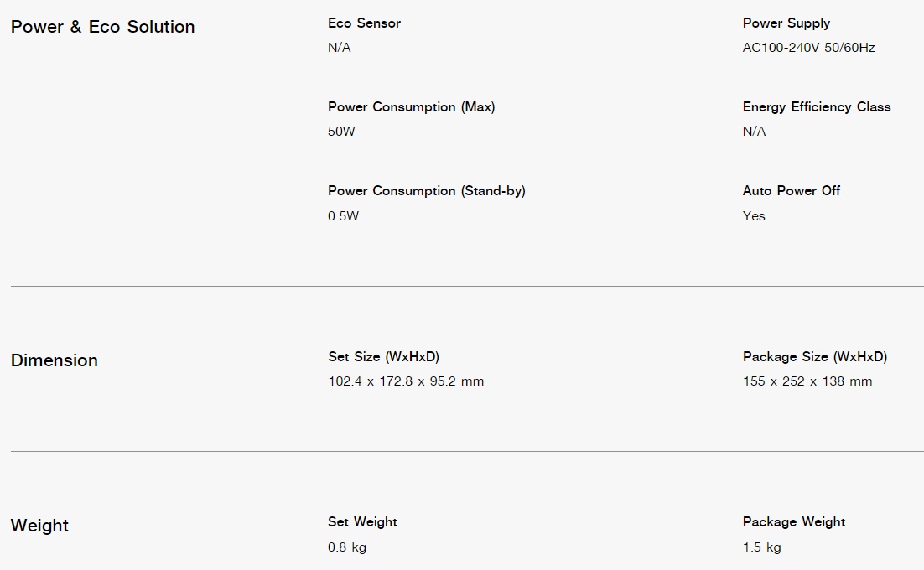
Task: Click the Auto Power Off label
Action: click(792, 191)
